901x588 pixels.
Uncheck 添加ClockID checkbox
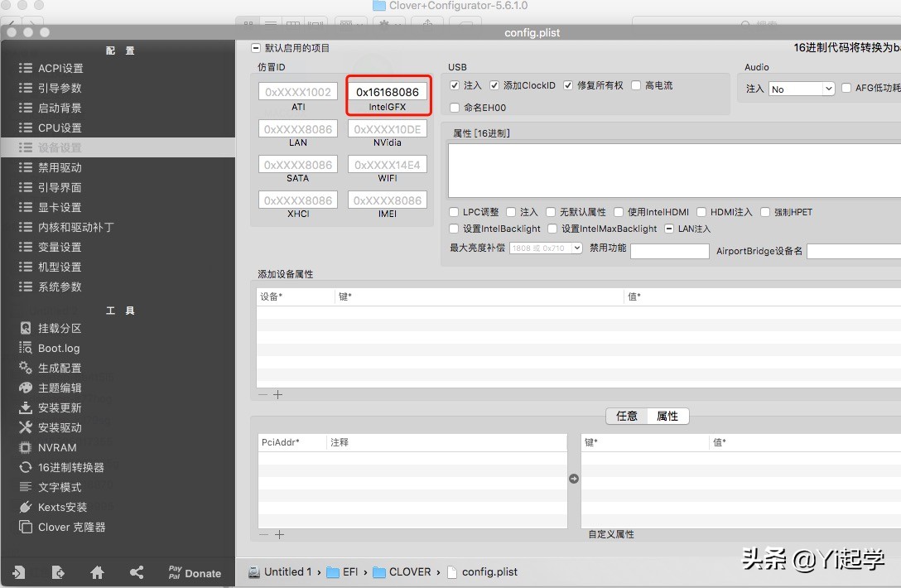(494, 85)
